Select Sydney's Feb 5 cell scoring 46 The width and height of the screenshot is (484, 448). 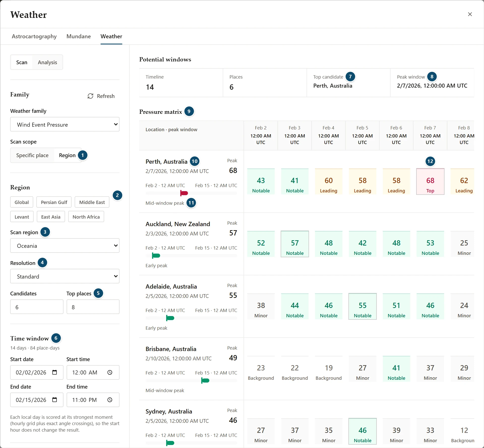point(362,431)
